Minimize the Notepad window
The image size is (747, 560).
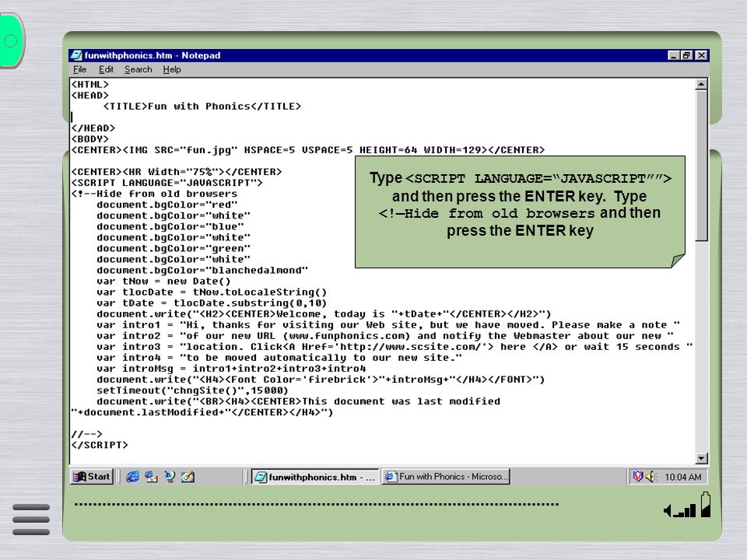tap(673, 55)
